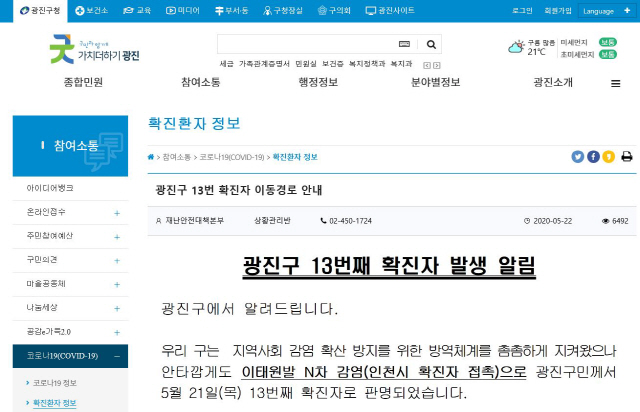The height and width of the screenshot is (412, 640).
Task: Share the page on Twitter
Action: pyautogui.click(x=578, y=157)
